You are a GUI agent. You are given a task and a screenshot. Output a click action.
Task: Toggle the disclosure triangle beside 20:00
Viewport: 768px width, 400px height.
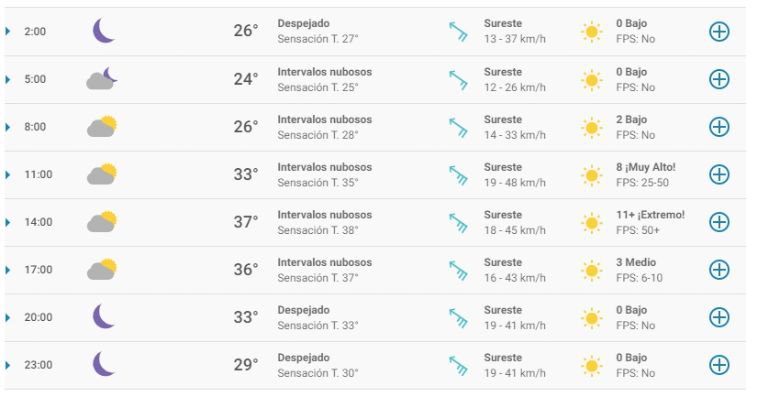click(7, 318)
